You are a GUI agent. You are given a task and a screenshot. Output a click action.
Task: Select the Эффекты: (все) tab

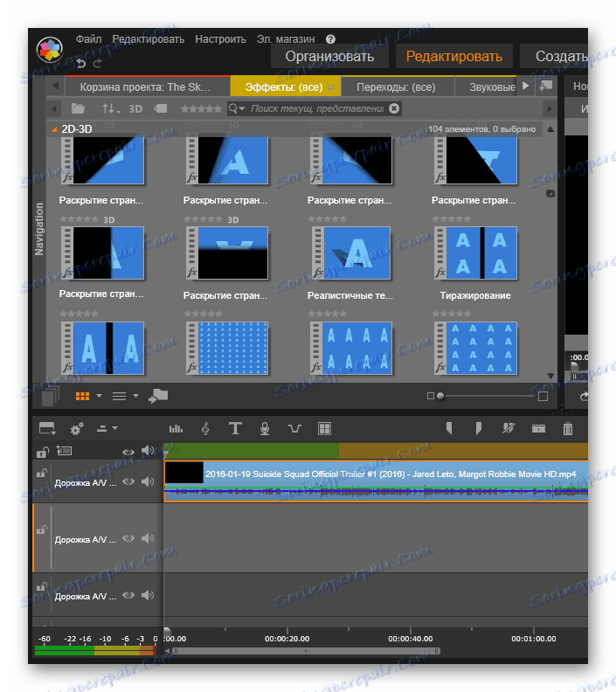[x=284, y=87]
